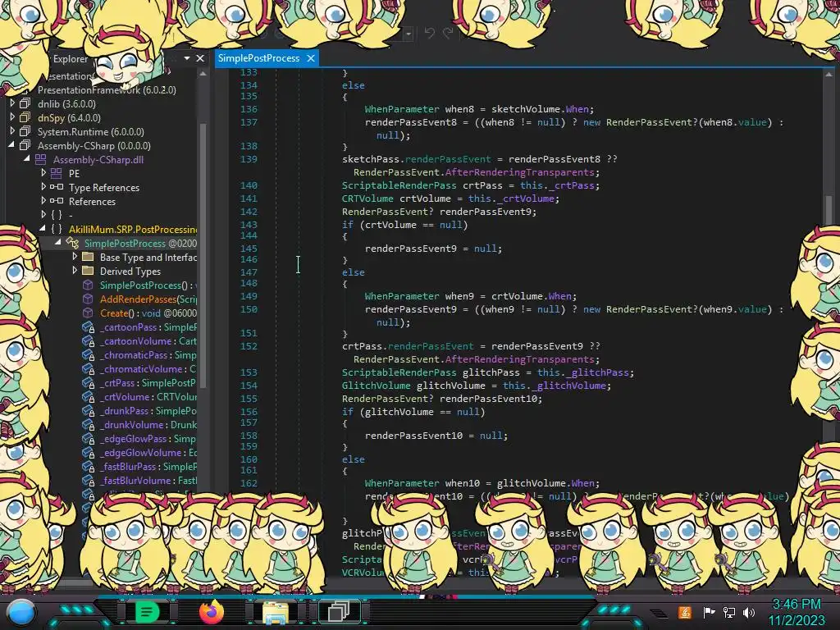Click the taskbar network icon
The height and width of the screenshot is (630, 840).
click(x=729, y=612)
